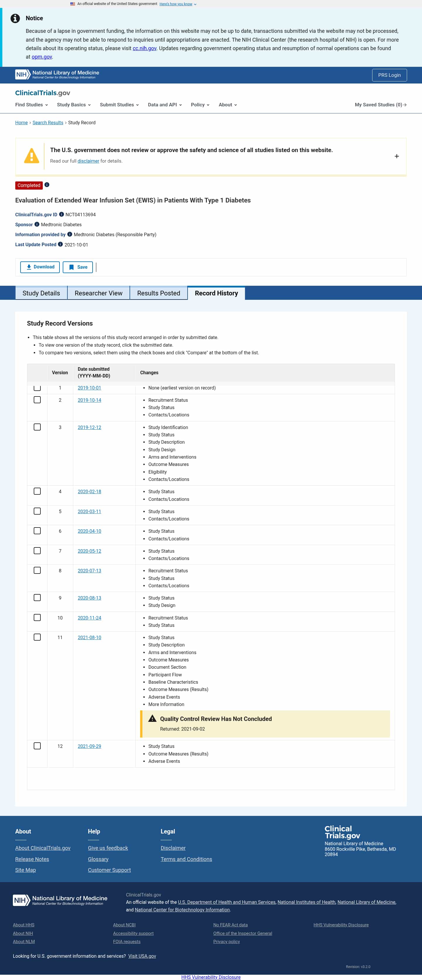422x980 pixels.
Task: Open version submitted 2021-08-10
Action: [89, 637]
